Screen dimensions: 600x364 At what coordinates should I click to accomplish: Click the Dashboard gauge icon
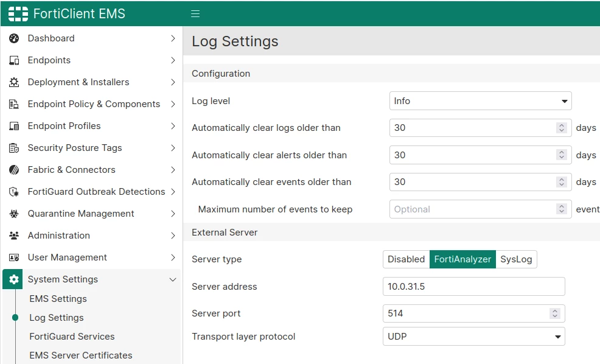[x=14, y=38]
